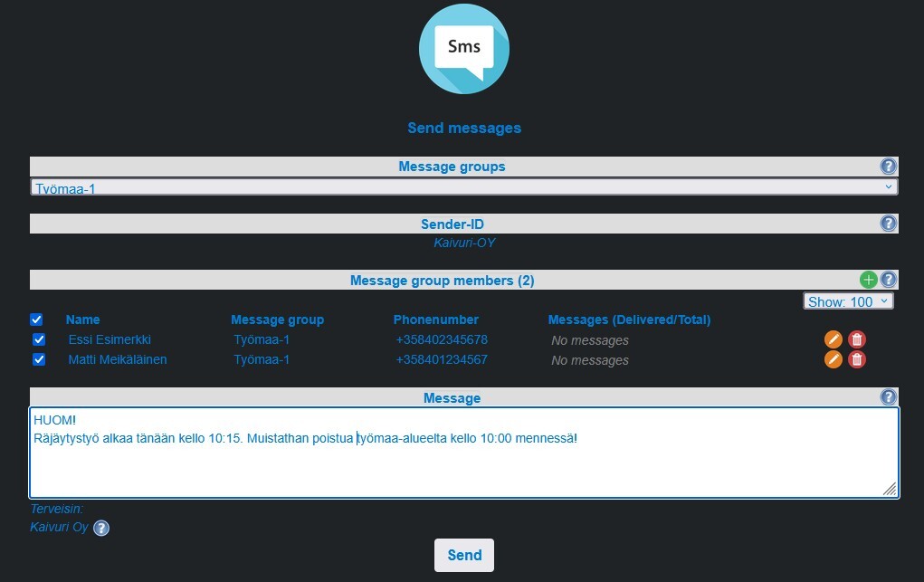Open help for Message group members
The width and height of the screenshot is (924, 582).
tap(889, 281)
